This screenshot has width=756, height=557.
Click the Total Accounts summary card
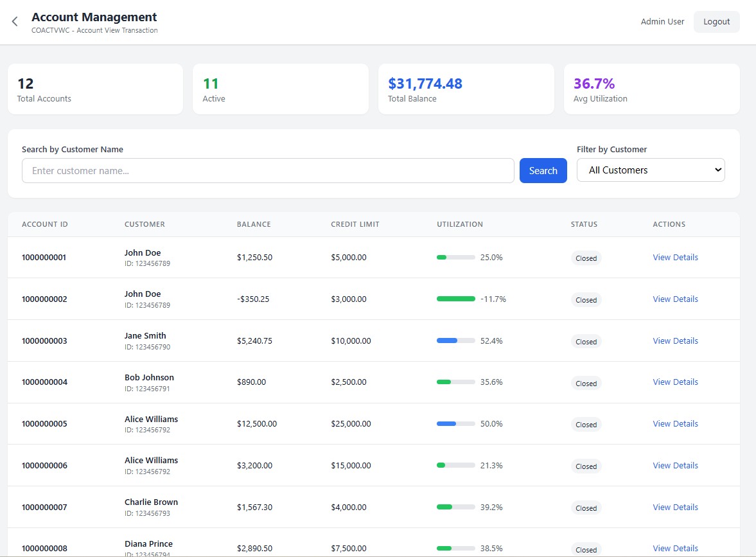coord(95,89)
